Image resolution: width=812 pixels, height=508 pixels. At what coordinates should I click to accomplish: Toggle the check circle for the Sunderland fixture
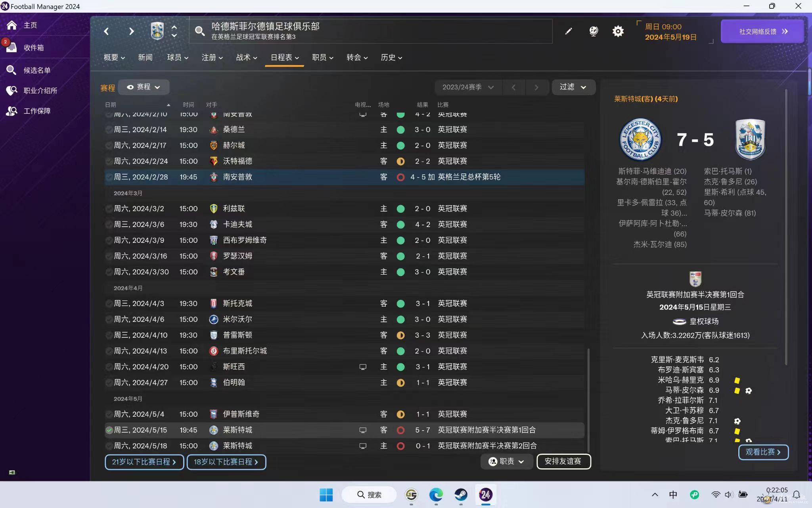[x=109, y=130]
